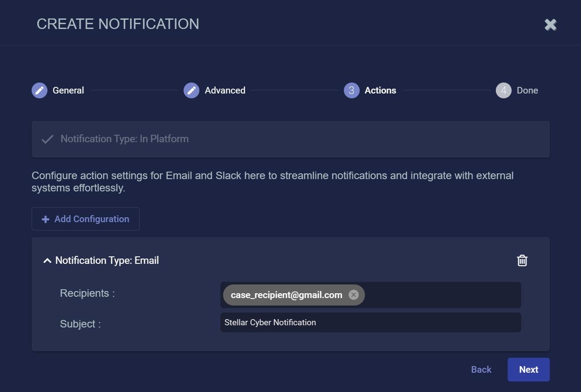The image size is (581, 392).
Task: Delete the Email notification configuration
Action: click(x=522, y=260)
